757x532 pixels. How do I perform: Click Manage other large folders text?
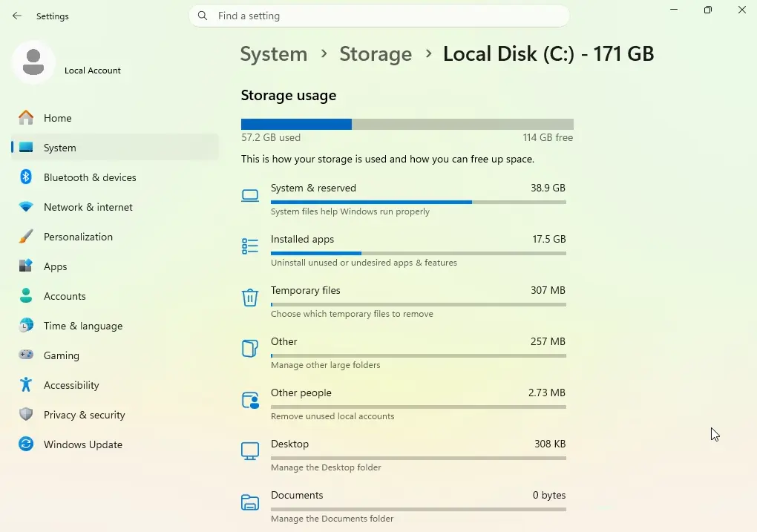(x=325, y=365)
